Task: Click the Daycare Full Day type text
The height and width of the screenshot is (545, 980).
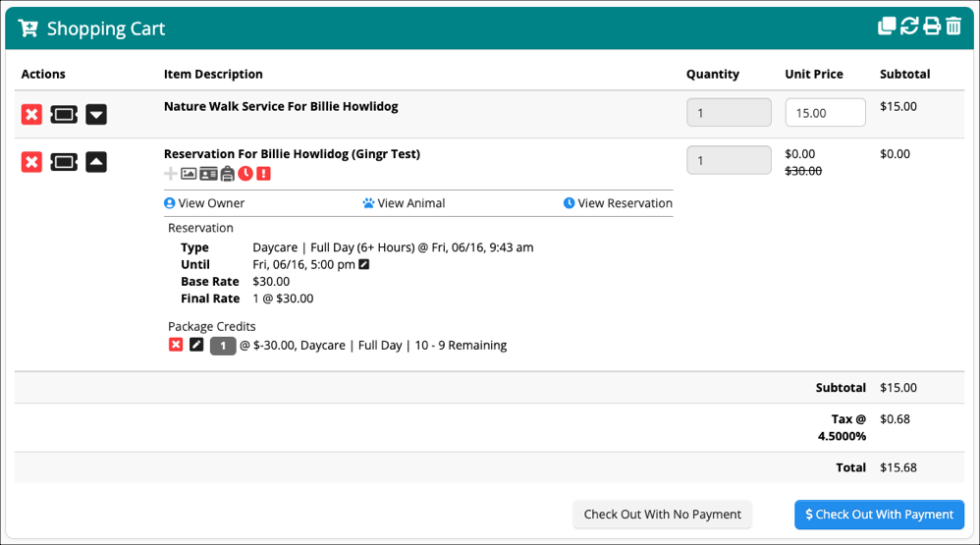Action: pos(393,247)
